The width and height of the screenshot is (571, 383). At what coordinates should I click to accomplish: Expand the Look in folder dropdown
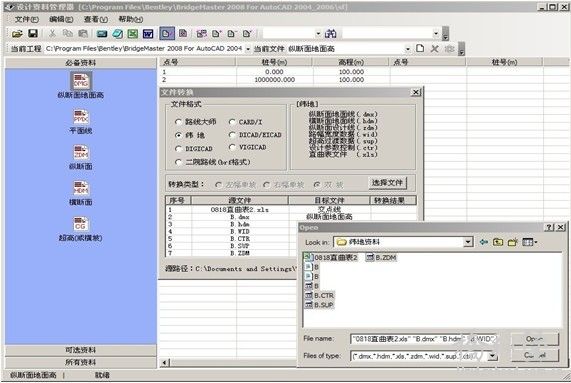(x=468, y=242)
